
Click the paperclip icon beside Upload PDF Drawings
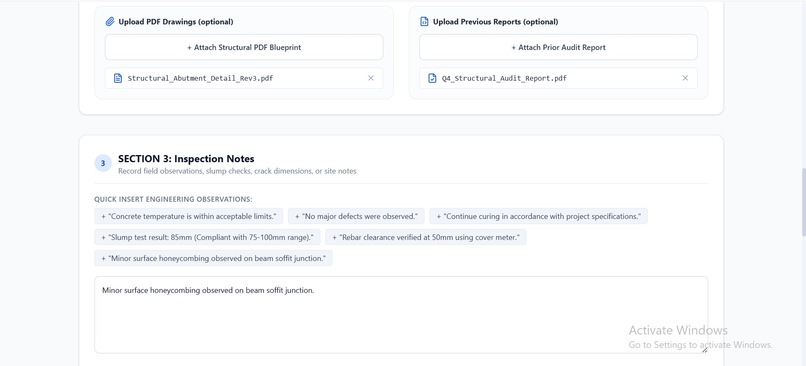[109, 22]
